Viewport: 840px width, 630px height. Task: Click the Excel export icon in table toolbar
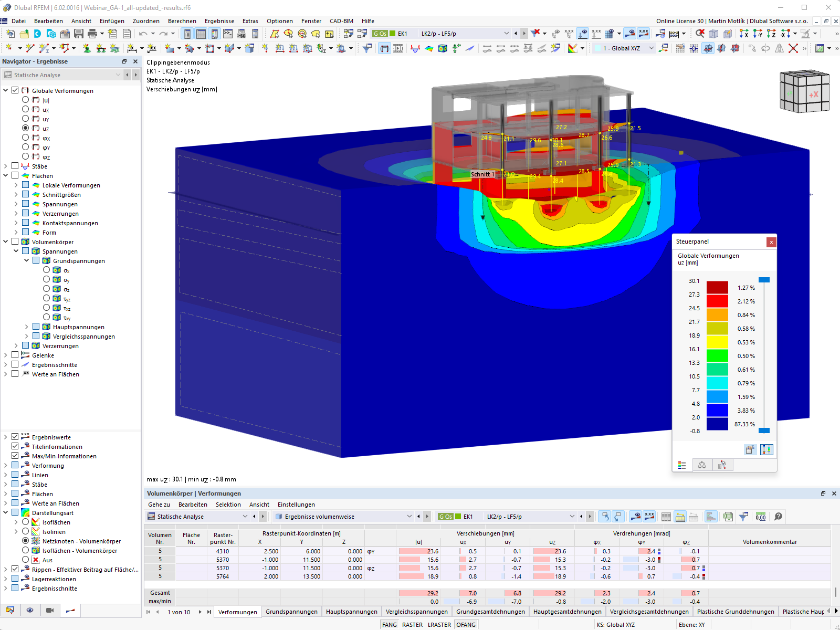(728, 517)
